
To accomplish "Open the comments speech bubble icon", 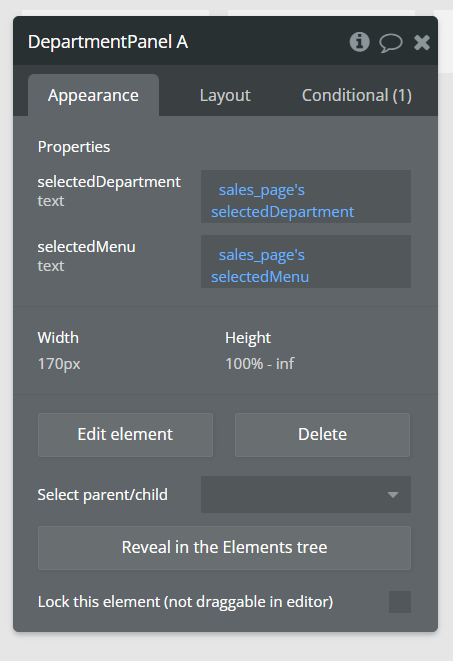I will pyautogui.click(x=391, y=42).
